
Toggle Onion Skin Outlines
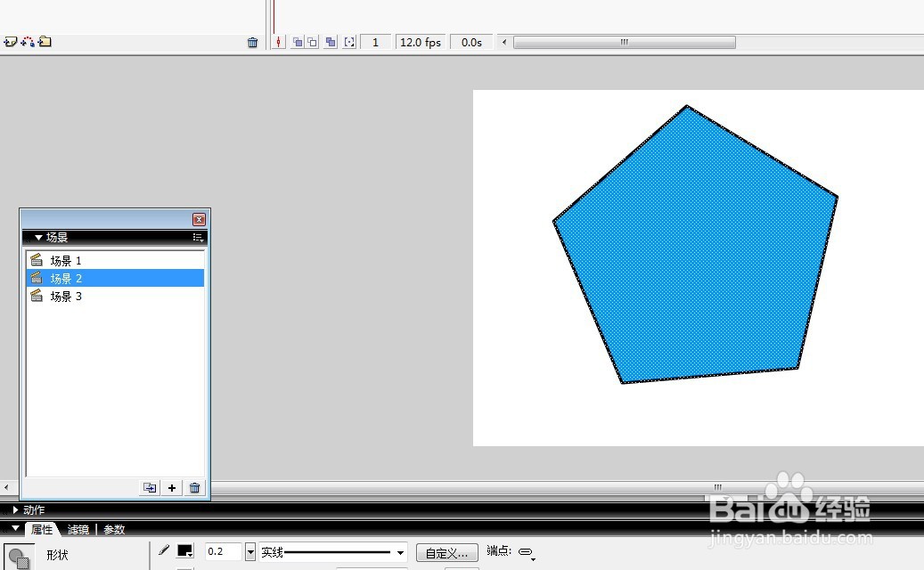coord(313,42)
